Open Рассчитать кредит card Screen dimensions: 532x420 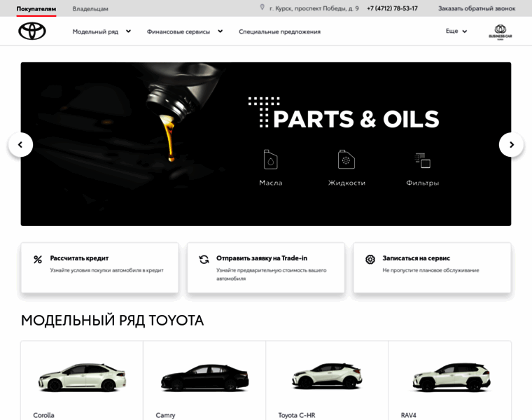pos(99,267)
